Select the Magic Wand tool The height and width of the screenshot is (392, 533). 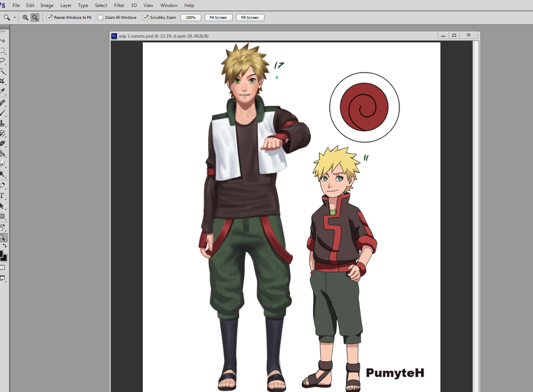pyautogui.click(x=3, y=71)
